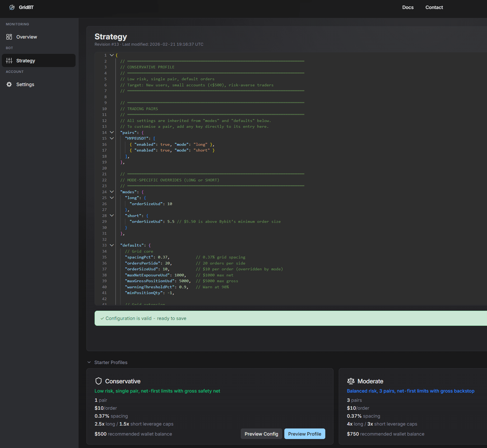This screenshot has height=448, width=487.
Task: Click Preview Profile for Conservative profile
Action: 305,434
